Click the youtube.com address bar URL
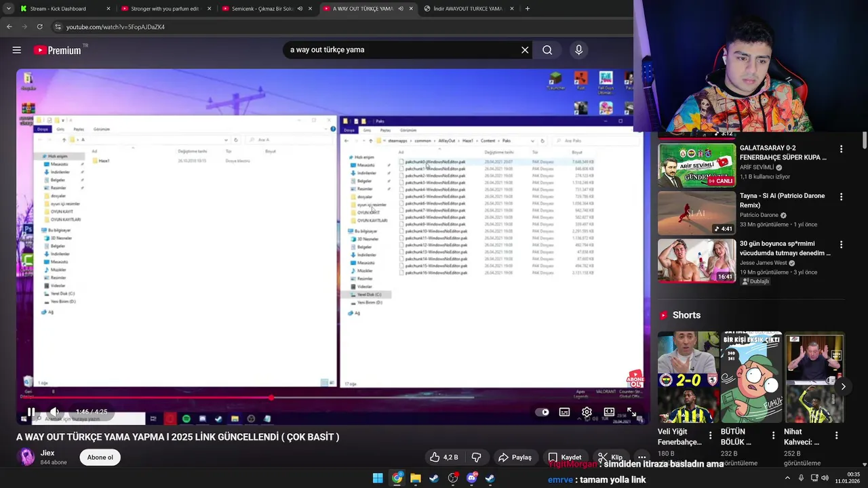Viewport: 868px width, 488px height. click(115, 27)
